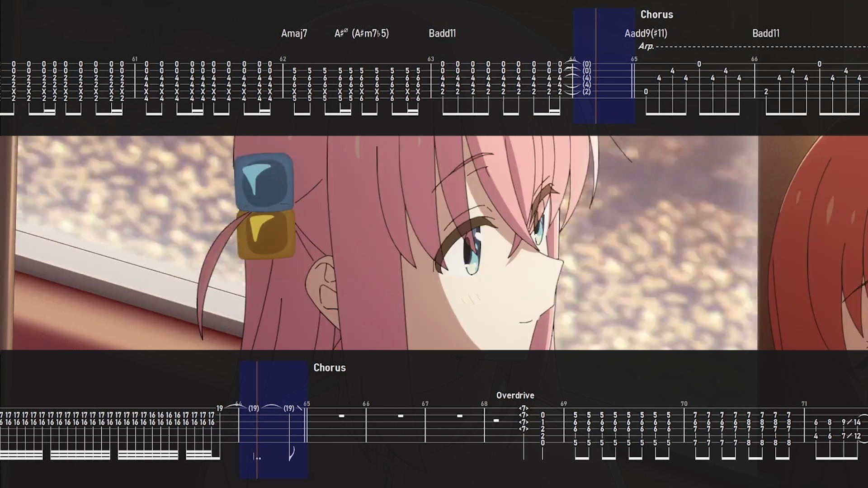The height and width of the screenshot is (488, 868).
Task: Click the A#ø (A#m7♭5) chord name
Action: (x=362, y=33)
